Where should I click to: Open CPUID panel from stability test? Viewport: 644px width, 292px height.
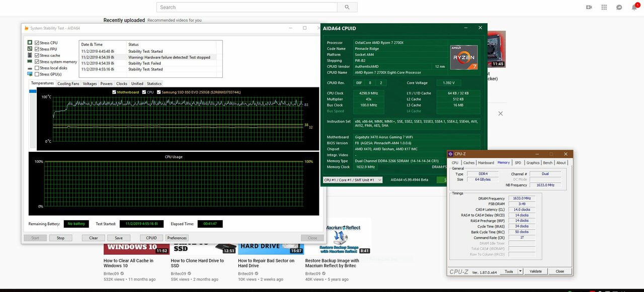[151, 238]
